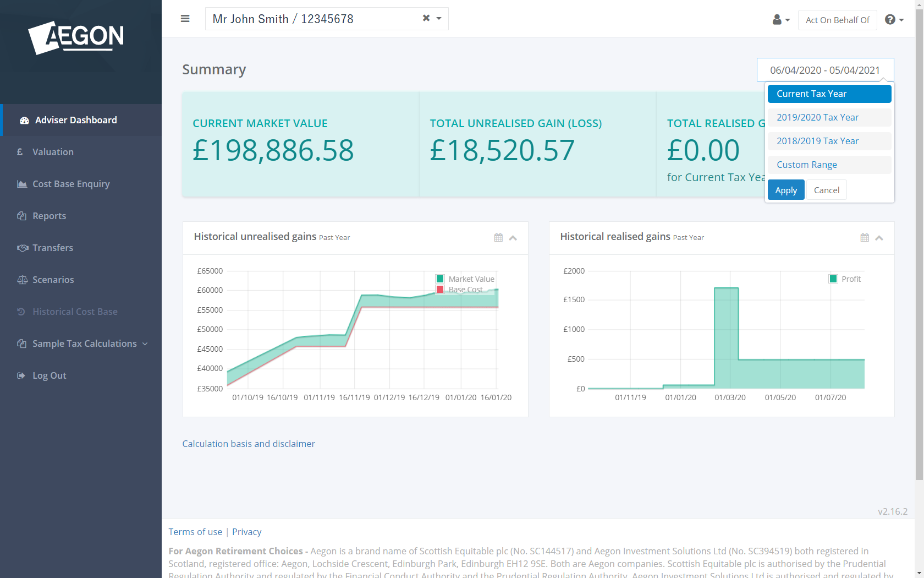This screenshot has width=924, height=578.
Task: Open the Scenarios page
Action: (81, 280)
